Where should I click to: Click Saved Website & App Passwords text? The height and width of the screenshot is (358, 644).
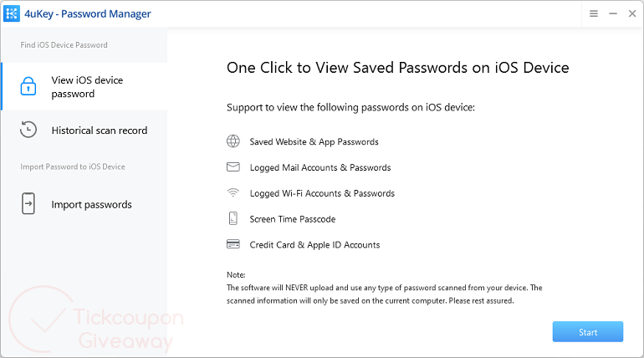[314, 142]
